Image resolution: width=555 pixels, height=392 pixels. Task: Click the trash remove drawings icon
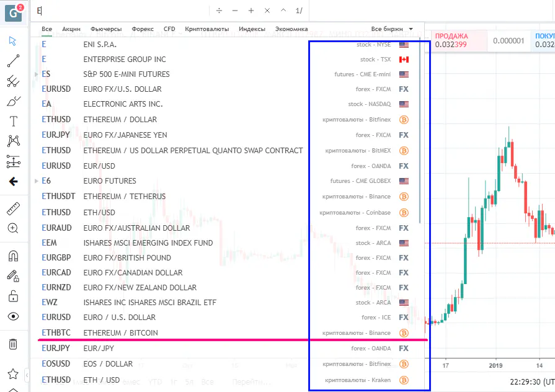pyautogui.click(x=13, y=344)
